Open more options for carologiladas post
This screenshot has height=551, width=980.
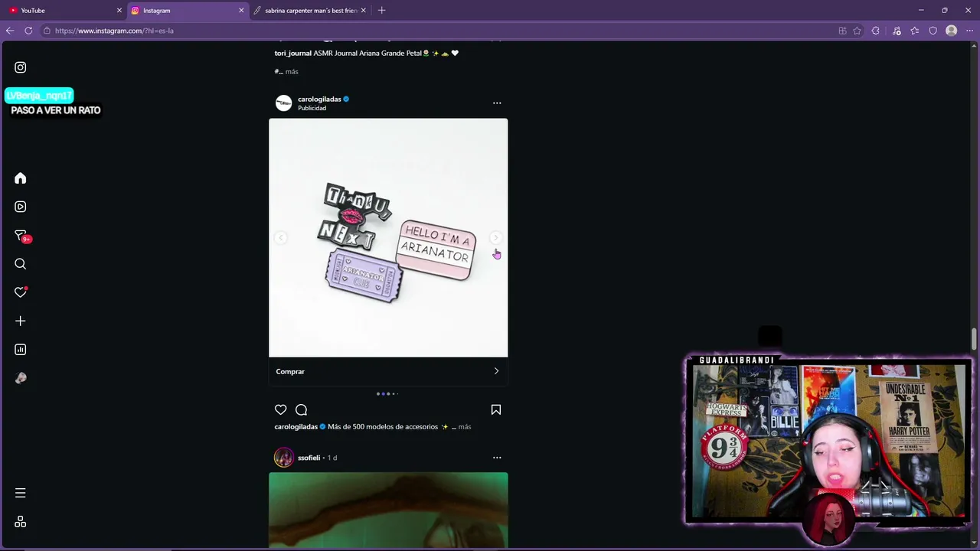[x=497, y=103]
